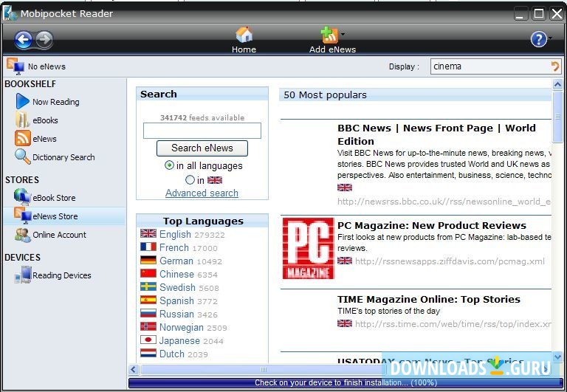Screen dimensions: 567x392
Task: Click the French language link
Action: [174, 248]
